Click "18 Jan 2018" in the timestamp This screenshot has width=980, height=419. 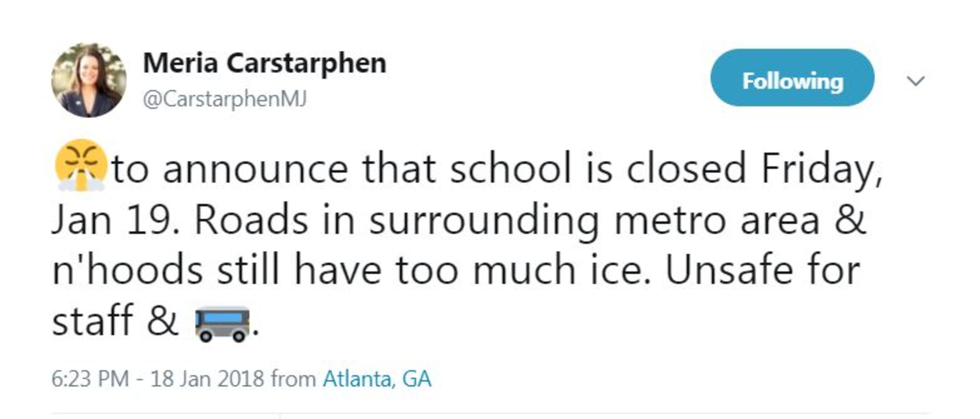(x=207, y=379)
